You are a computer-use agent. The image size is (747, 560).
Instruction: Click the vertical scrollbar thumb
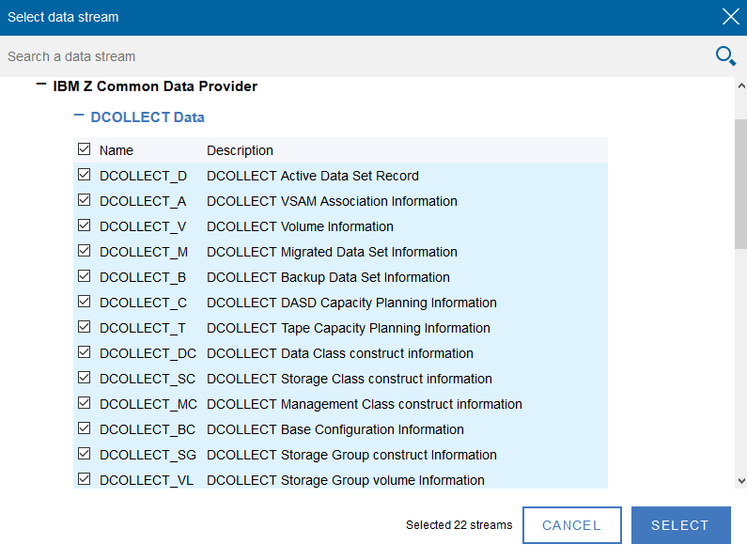(x=740, y=184)
